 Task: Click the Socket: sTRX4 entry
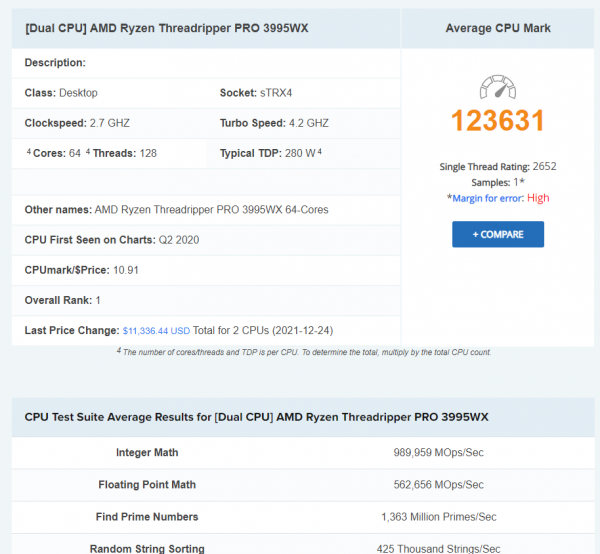tap(256, 93)
